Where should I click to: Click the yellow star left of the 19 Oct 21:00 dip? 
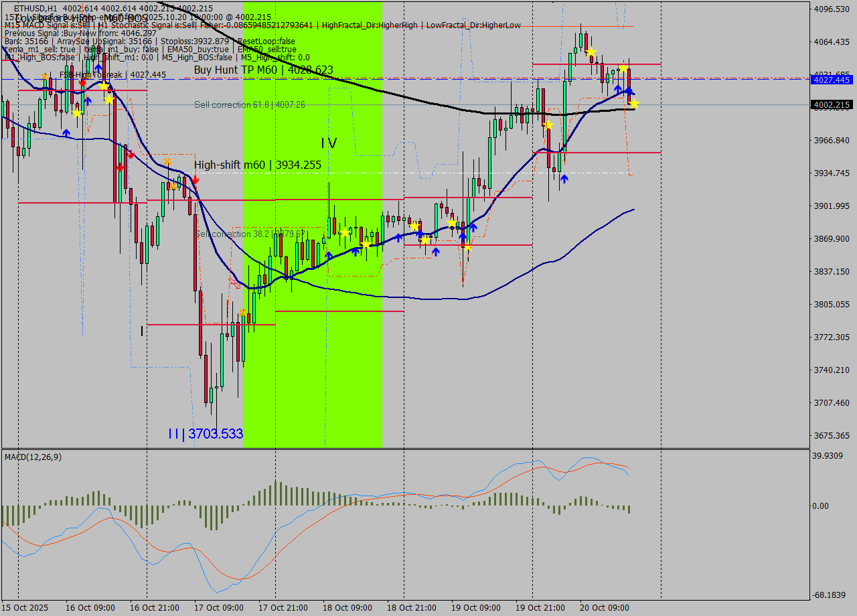point(548,125)
